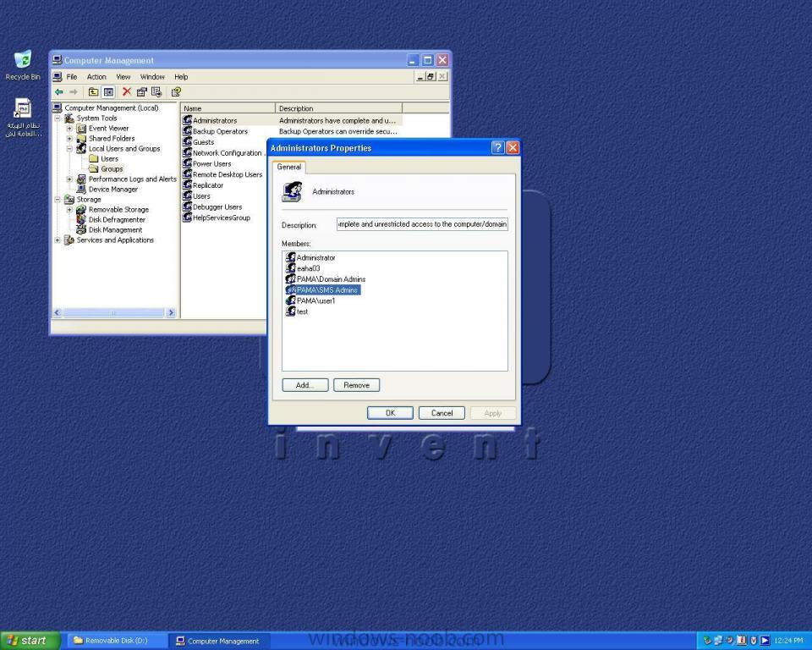812x650 pixels.
Task: Sort groups by the Name column header
Action: point(228,108)
